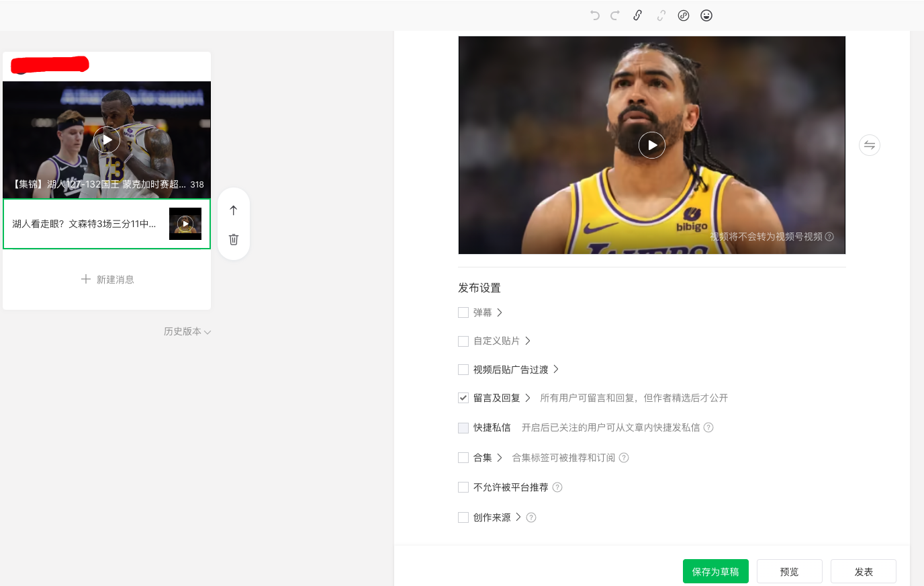Move message up with arrow icon
This screenshot has height=586, width=924.
(x=234, y=210)
